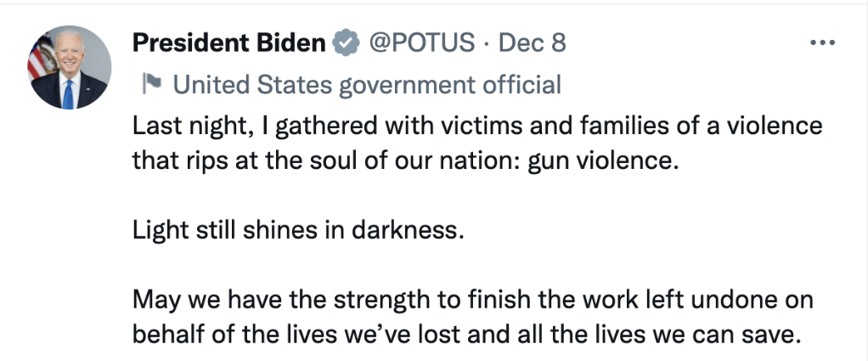Click the words "gun violence" in the tweet

604,161
